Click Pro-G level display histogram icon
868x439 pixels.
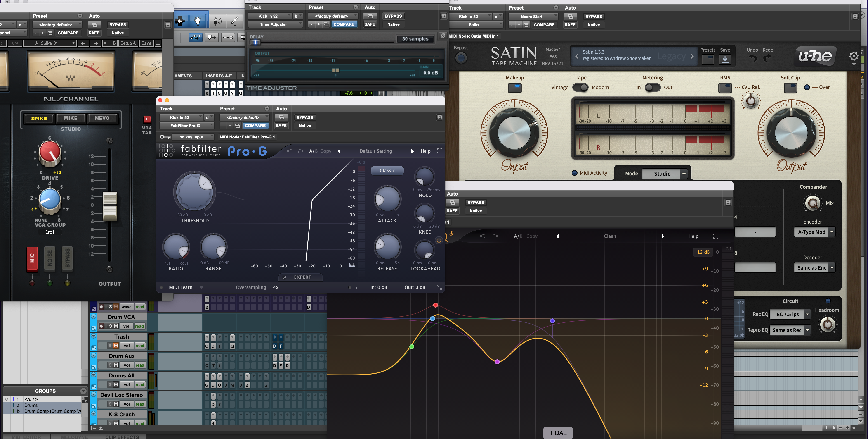(x=352, y=265)
